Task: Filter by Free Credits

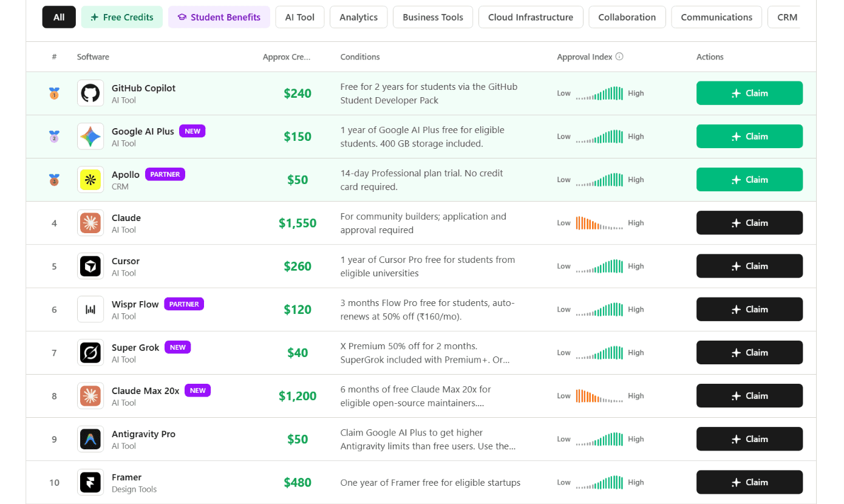Action: 122,17
